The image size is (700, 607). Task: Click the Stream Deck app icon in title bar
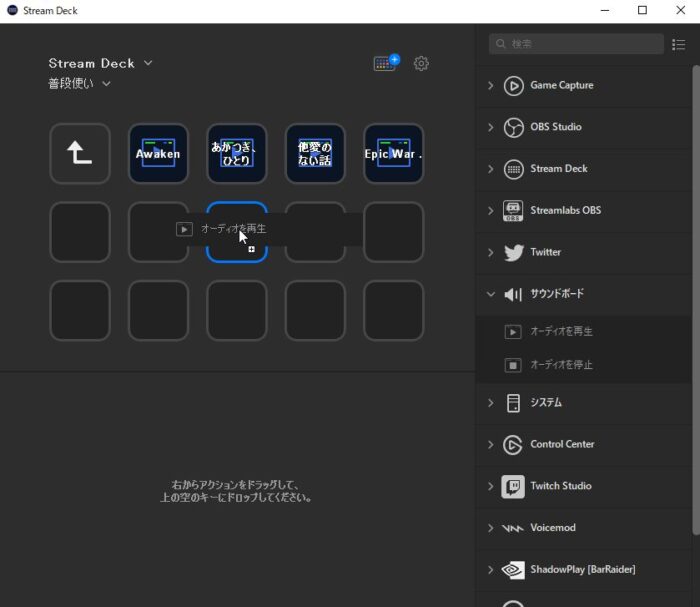(x=12, y=10)
